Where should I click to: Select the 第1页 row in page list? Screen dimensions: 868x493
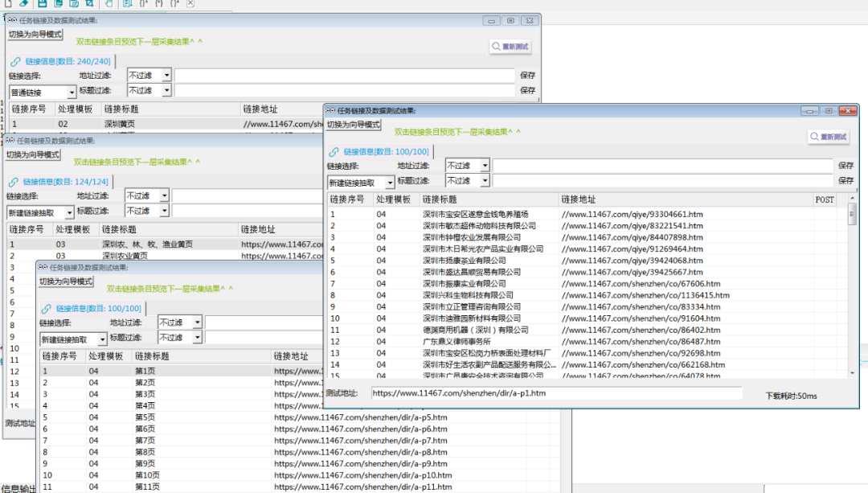point(182,371)
